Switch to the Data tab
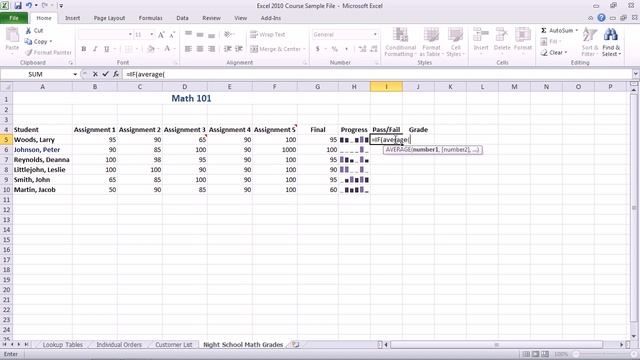Screen dimensions: 640x360 182,18
